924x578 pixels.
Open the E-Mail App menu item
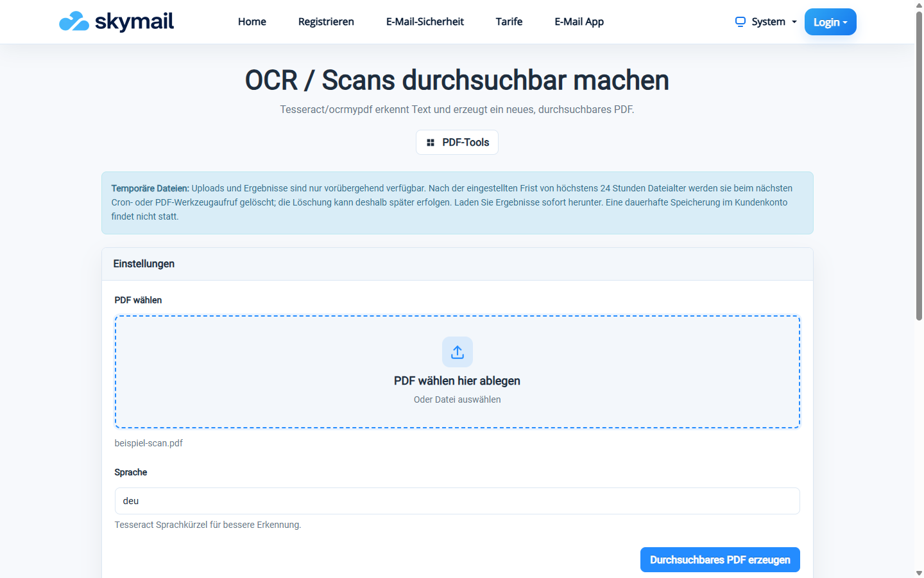(579, 22)
